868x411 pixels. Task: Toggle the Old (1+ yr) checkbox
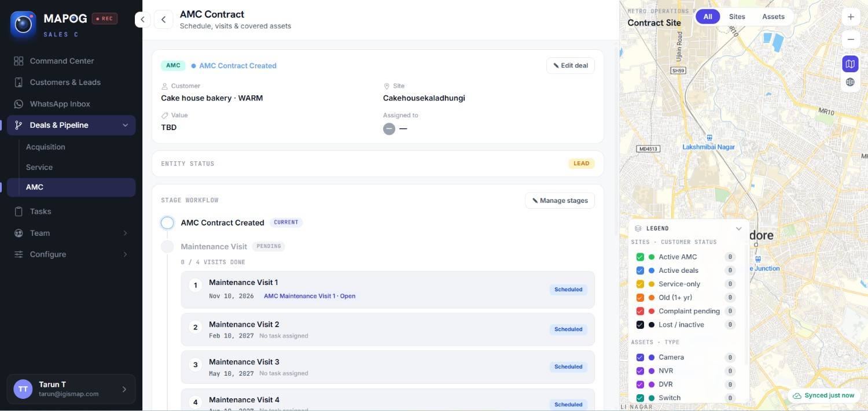click(640, 298)
